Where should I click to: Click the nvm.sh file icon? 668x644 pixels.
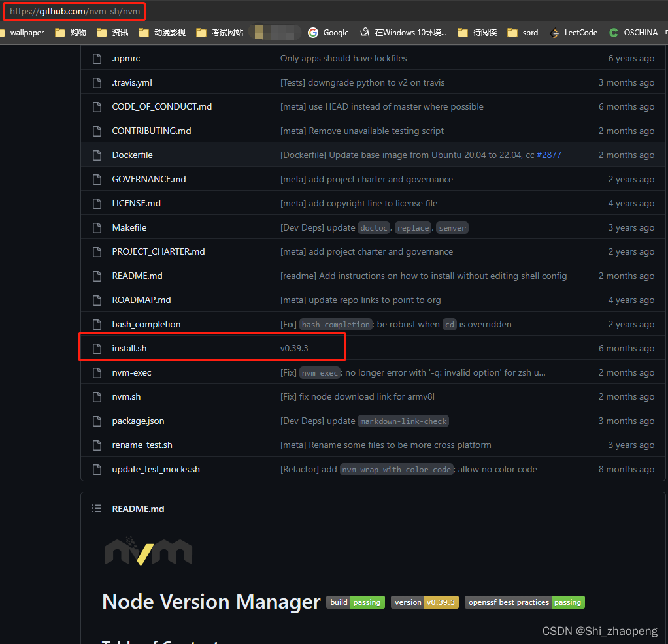tap(97, 396)
